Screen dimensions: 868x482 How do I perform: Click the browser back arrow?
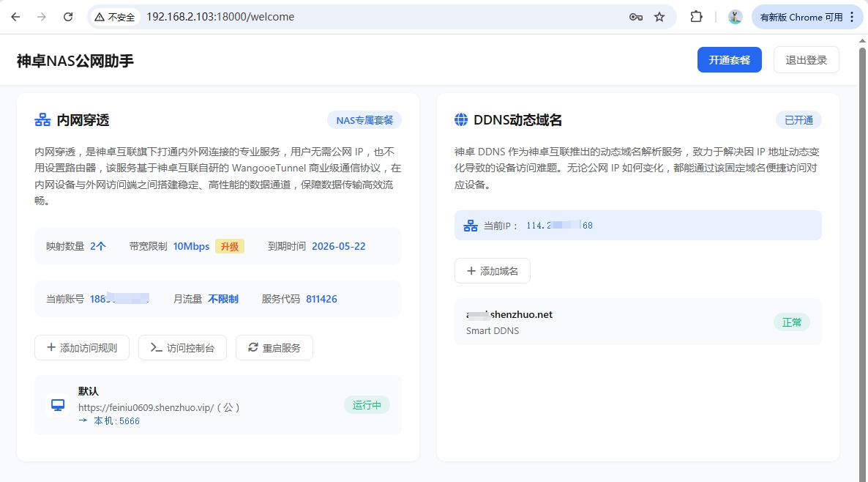[15, 17]
